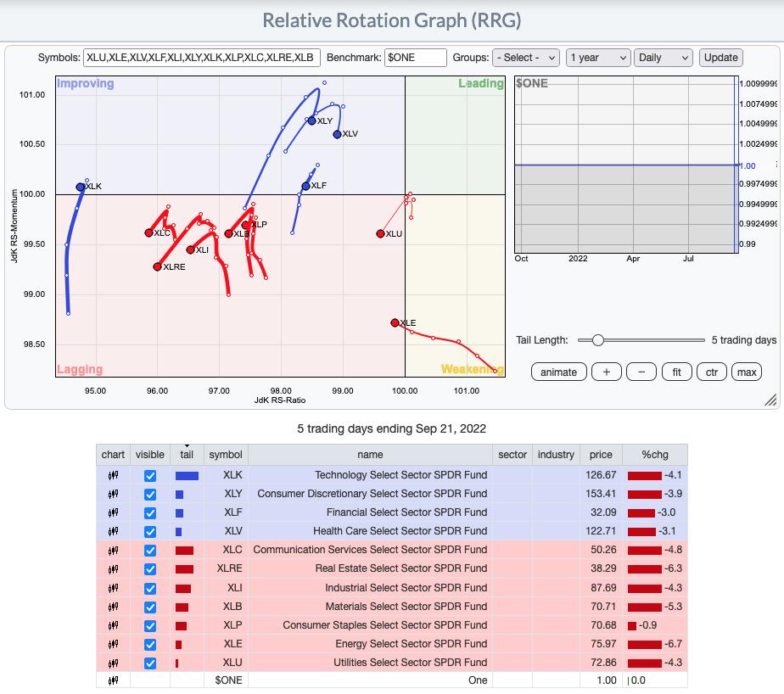Start the animate button
784x694 pixels.
point(558,372)
